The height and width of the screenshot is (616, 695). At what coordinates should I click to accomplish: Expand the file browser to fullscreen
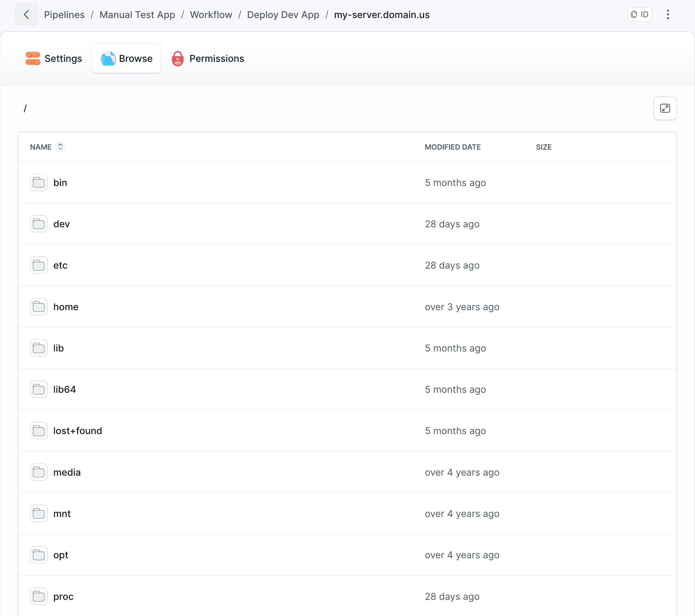(665, 108)
